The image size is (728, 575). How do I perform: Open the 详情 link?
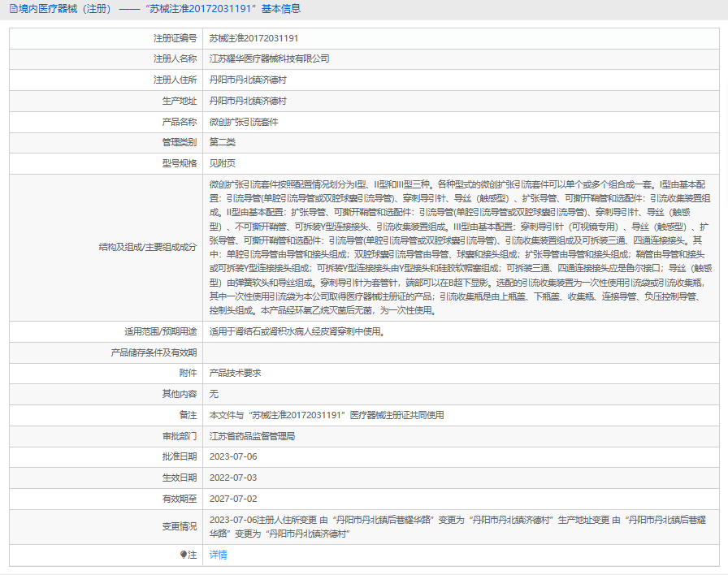[x=219, y=555]
